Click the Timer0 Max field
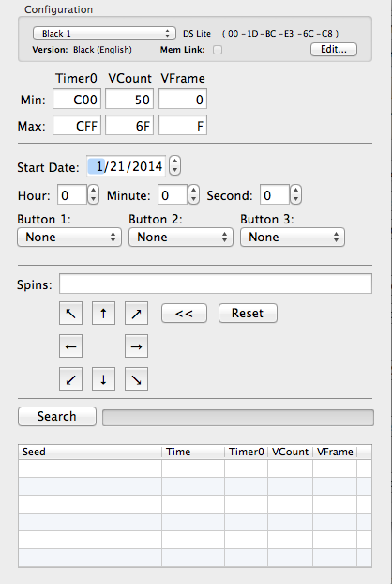Image resolution: width=392 pixels, height=584 pixels. tap(77, 125)
